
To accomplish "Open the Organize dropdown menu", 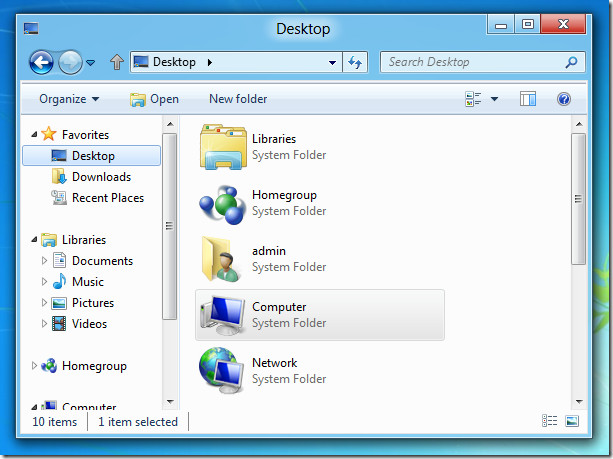I will point(69,99).
